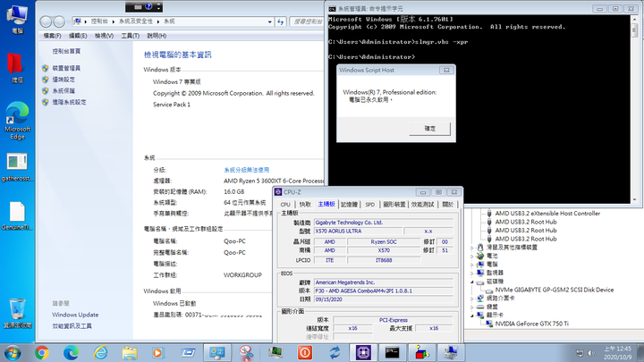Open 檢視(V) View menu
The height and width of the screenshot is (362, 644).
coord(104,36)
